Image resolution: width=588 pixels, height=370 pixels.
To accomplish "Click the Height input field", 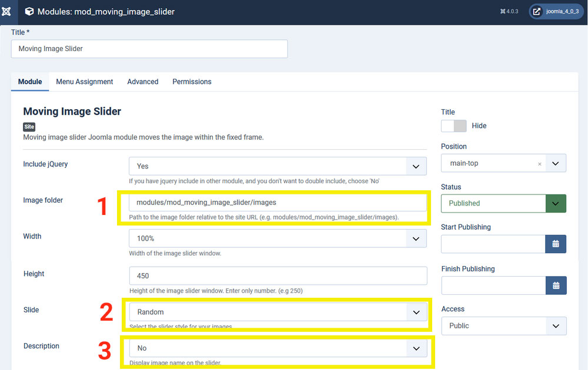I will 278,275.
